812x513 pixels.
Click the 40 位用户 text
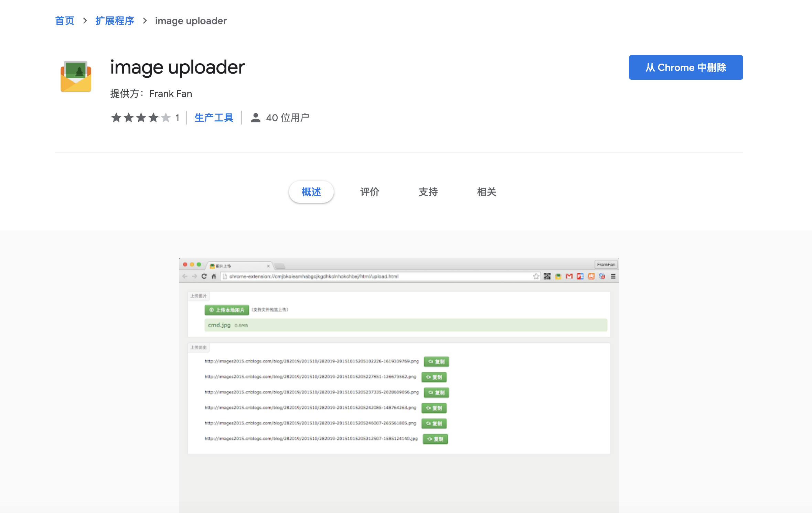(288, 118)
